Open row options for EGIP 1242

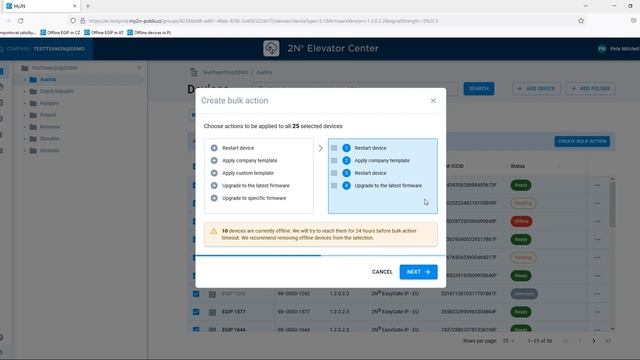(597, 294)
